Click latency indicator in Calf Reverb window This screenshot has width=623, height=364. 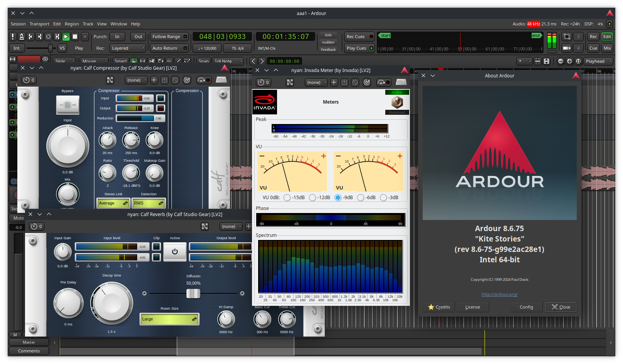tap(37, 226)
